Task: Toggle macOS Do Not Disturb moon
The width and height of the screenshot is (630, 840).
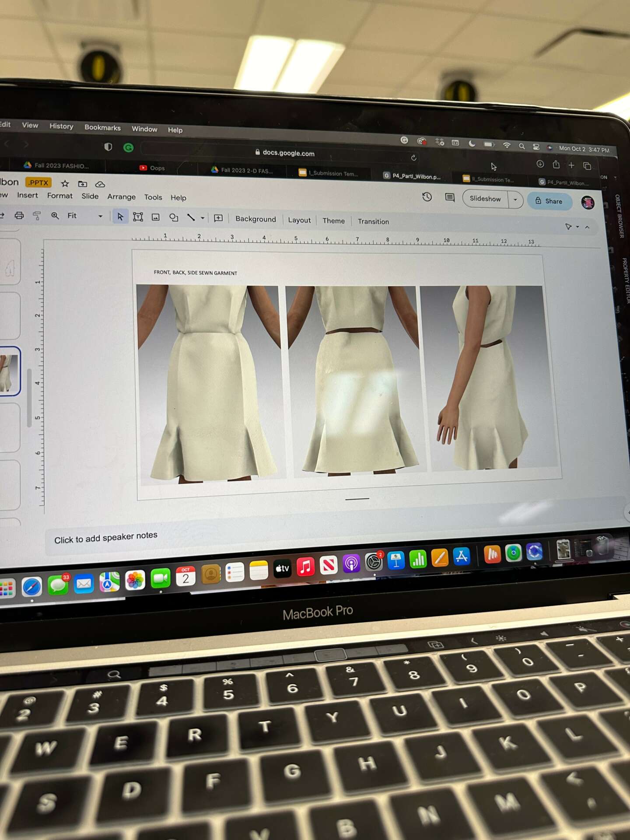Action: (x=472, y=143)
